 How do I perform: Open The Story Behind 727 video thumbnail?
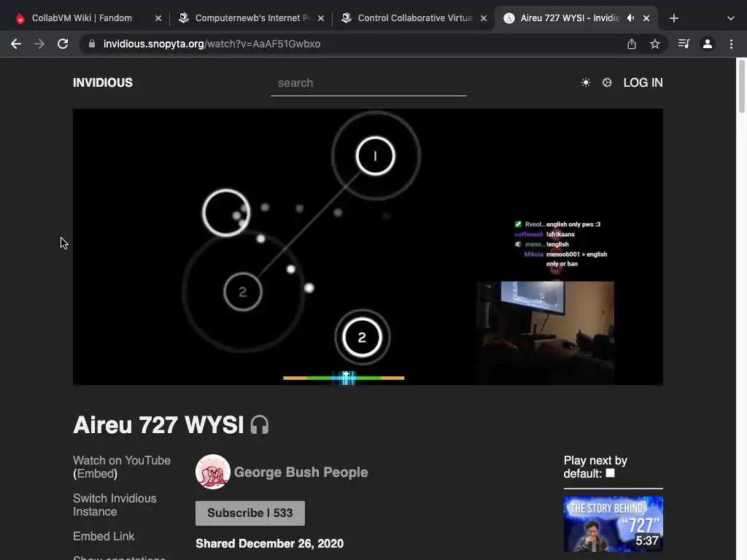(613, 524)
